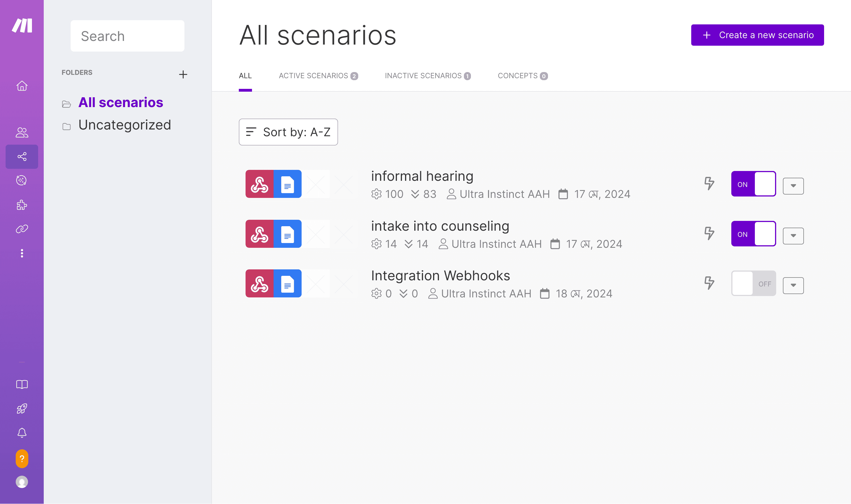Open the options dropdown for 'informal hearing'
851x504 pixels.
pos(793,186)
